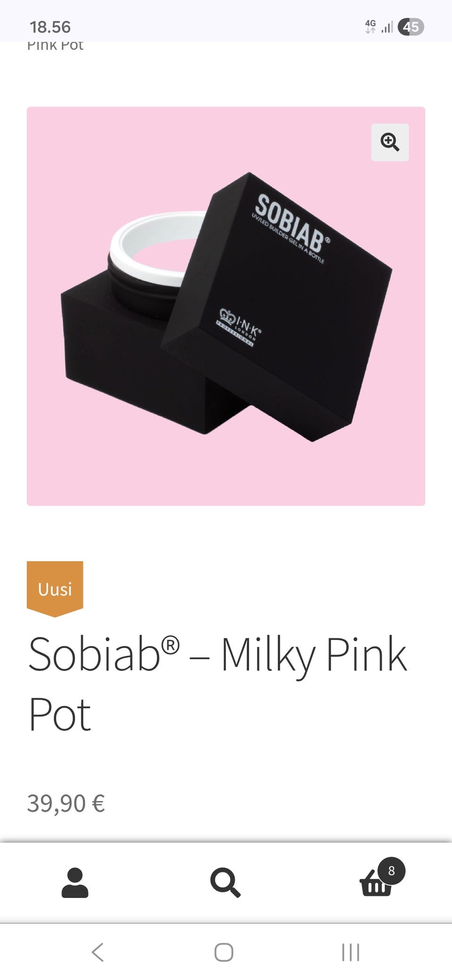This screenshot has width=452, height=980.
Task: Click the SOBIAB logo on box lid
Action: (292, 225)
